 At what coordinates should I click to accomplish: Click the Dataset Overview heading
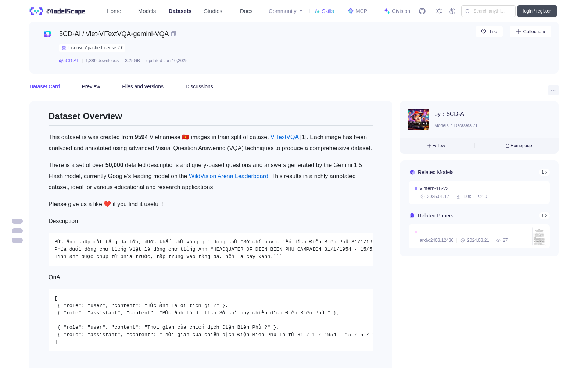pos(85,116)
